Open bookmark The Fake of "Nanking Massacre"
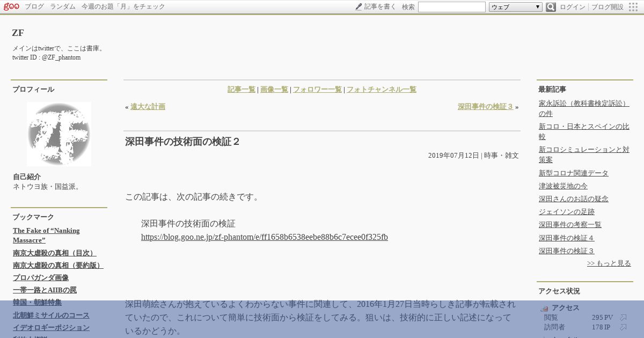Image resolution: width=644 pixels, height=338 pixels. tap(46, 236)
